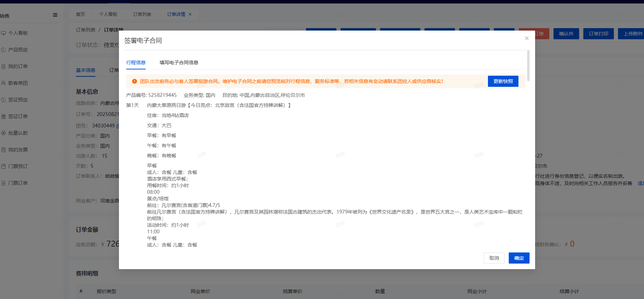The width and height of the screenshot is (644, 299).
Task: Click the 我的订单 sidebar icon
Action: pos(3,66)
